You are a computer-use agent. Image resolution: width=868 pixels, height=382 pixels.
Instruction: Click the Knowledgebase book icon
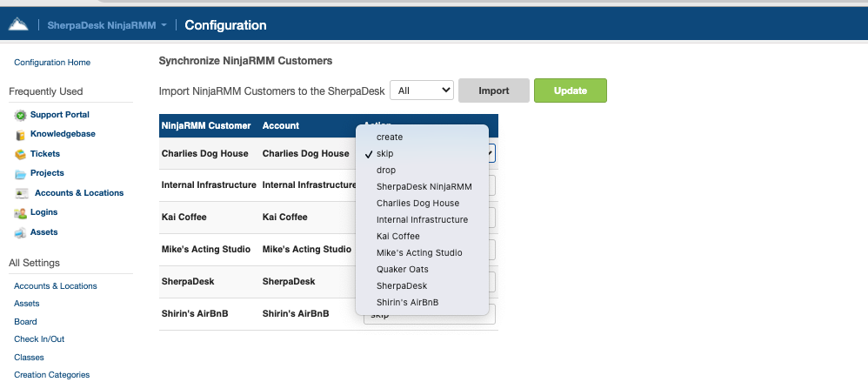(x=20, y=135)
